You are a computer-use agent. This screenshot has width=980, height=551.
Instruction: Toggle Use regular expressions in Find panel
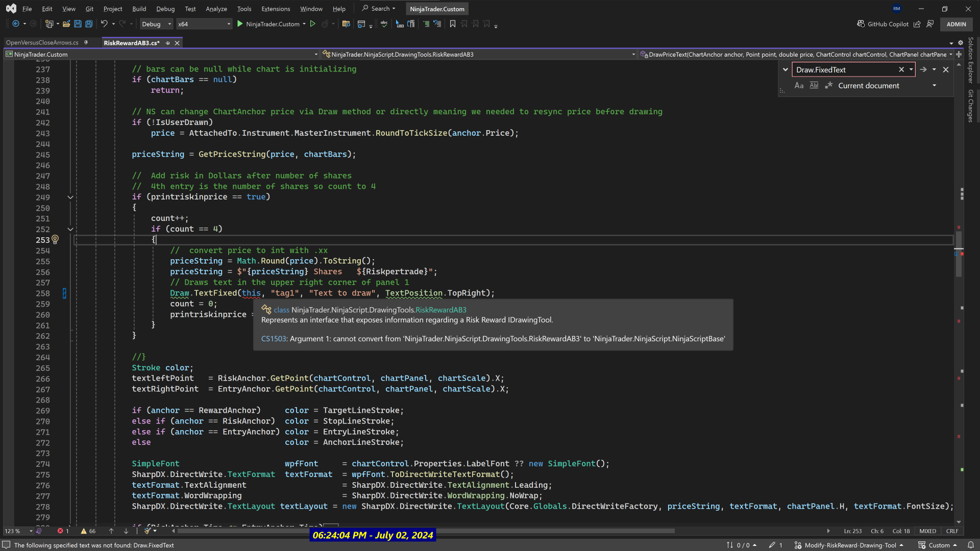(829, 86)
